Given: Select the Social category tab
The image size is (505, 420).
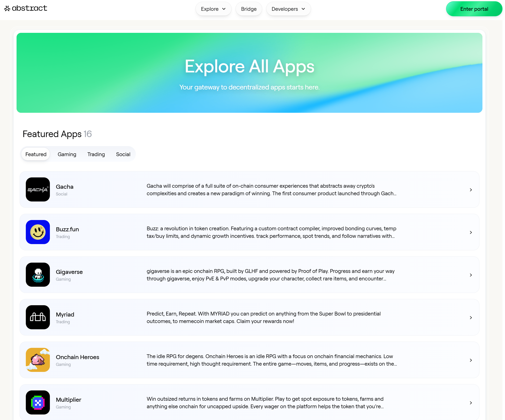Looking at the screenshot, I should [123, 154].
